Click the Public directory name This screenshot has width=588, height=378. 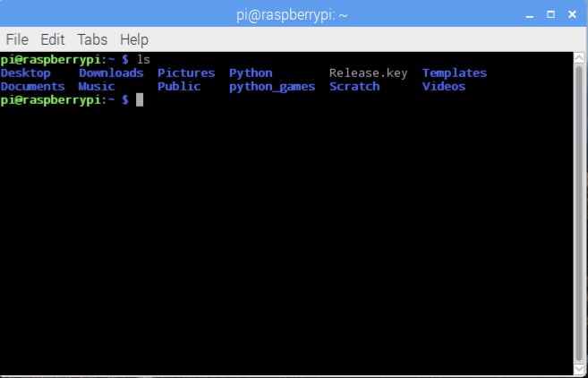[x=179, y=86]
